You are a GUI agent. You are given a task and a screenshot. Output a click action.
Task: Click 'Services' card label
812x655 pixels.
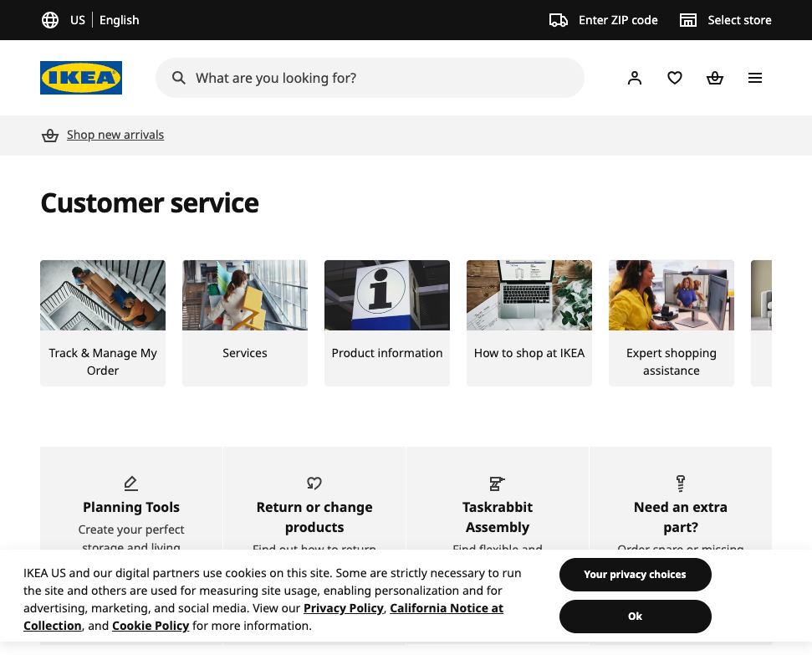click(245, 353)
